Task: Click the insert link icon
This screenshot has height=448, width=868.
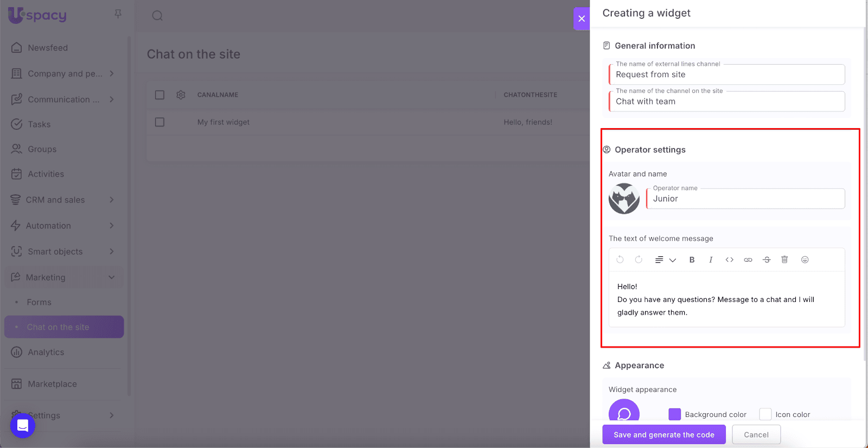Action: [x=748, y=260]
